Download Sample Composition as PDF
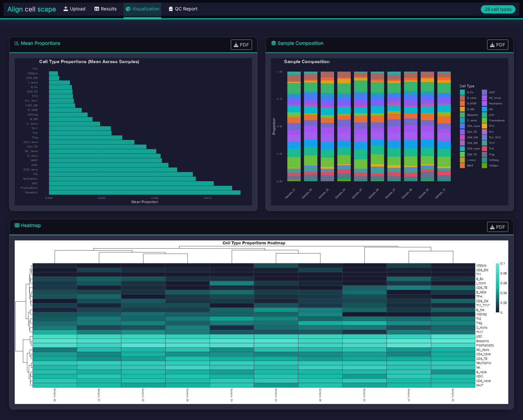The width and height of the screenshot is (523, 420). coord(497,44)
